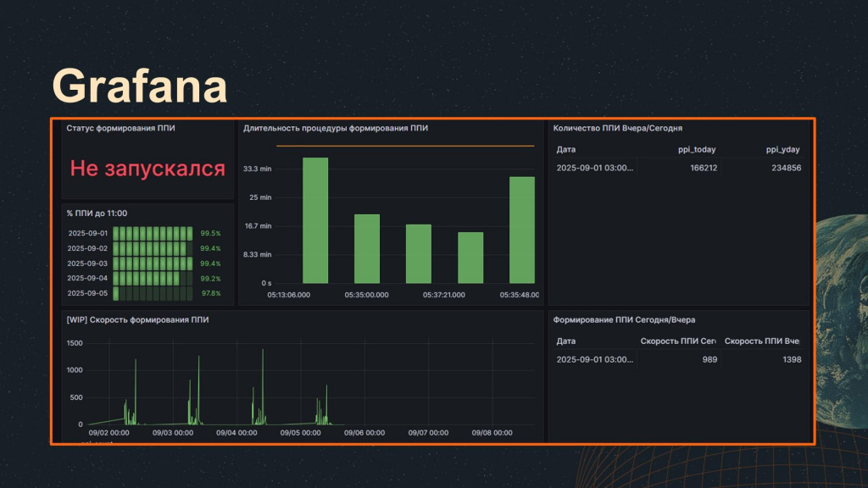Open the '% ППИ до 11:00' panel title
868x488 pixels.
point(97,213)
